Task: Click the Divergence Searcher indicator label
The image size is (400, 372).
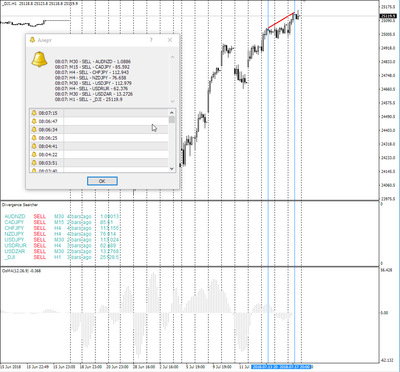Action: pos(20,205)
